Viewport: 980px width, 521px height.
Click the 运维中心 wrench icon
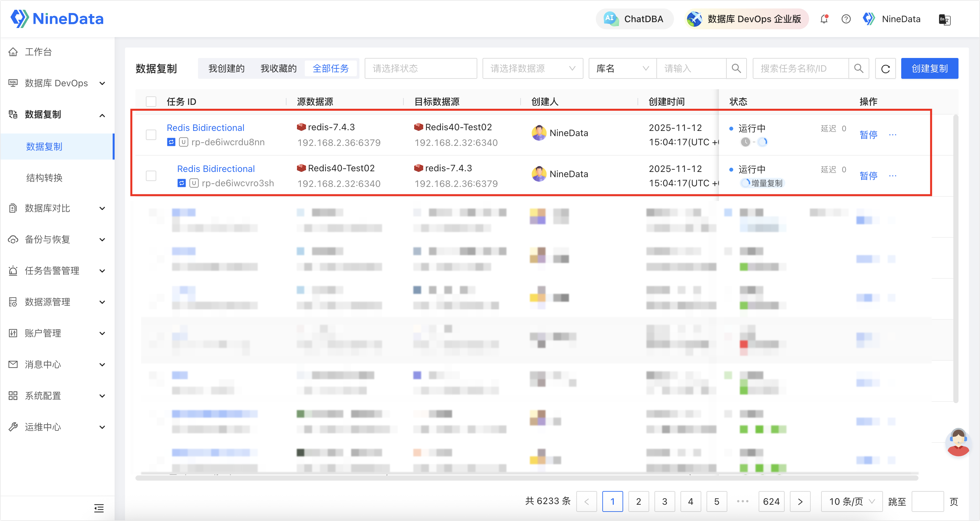click(13, 427)
